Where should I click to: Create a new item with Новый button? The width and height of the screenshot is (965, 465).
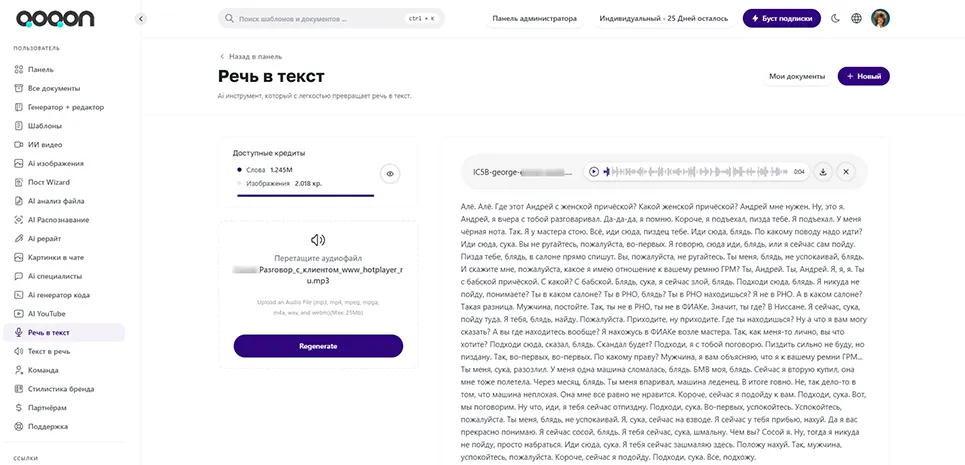pyautogui.click(x=863, y=76)
